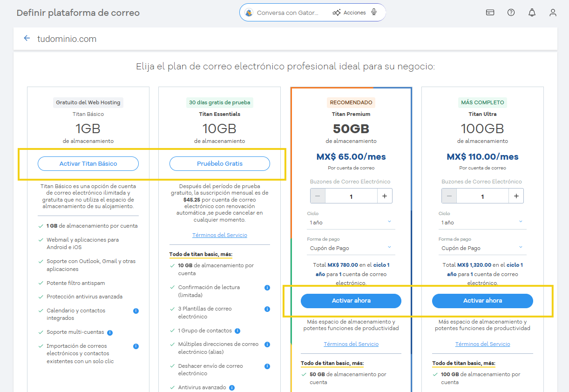This screenshot has height=392, width=569.
Task: View notifications via the bell icon
Action: [x=532, y=13]
